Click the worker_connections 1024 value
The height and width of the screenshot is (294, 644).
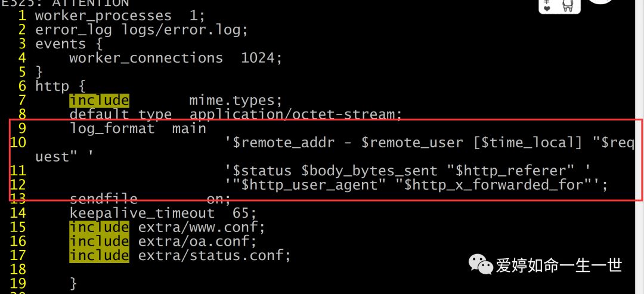(261, 58)
